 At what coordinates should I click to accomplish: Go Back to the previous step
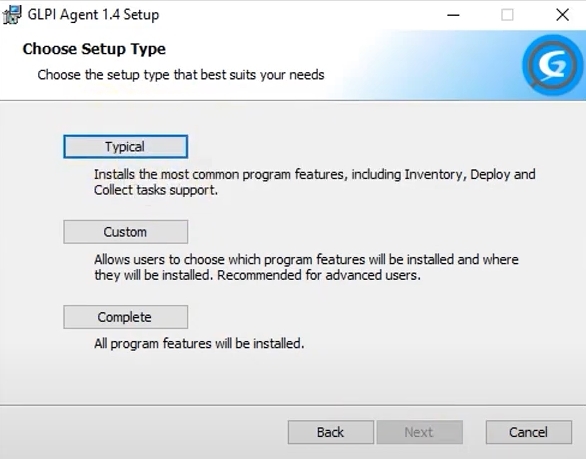coord(331,432)
